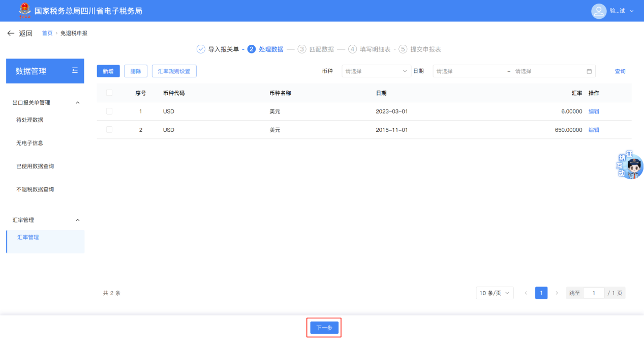Image resolution: width=644 pixels, height=340 pixels.
Task: Collapse sidebar via 数据管理 menu icon
Action: pyautogui.click(x=75, y=70)
